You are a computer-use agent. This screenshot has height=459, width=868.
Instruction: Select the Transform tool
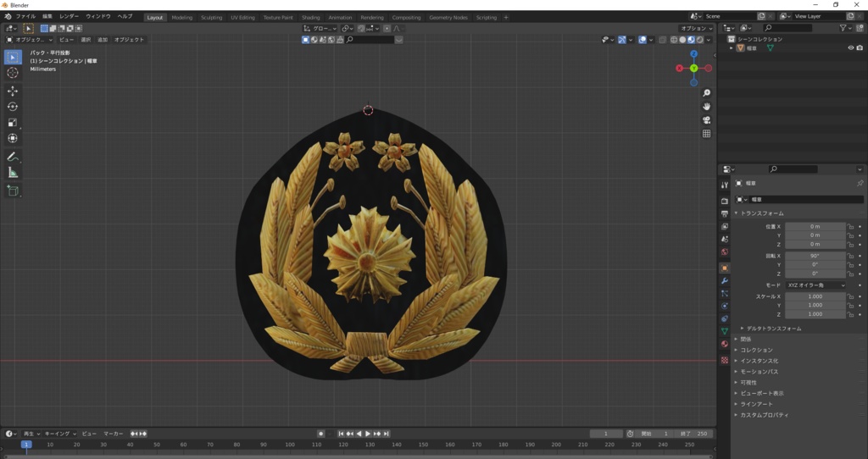(13, 138)
